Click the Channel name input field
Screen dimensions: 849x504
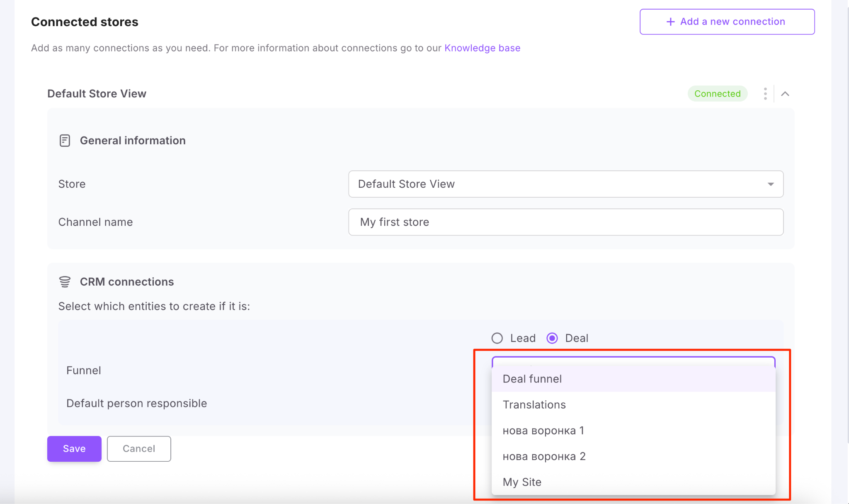coord(565,222)
